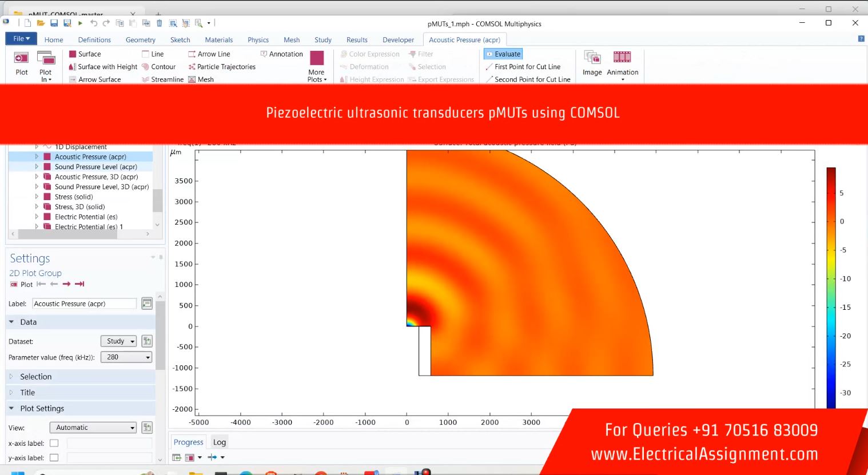This screenshot has width=868, height=475.
Task: Click Plot button in Settings panel
Action: coord(22,284)
